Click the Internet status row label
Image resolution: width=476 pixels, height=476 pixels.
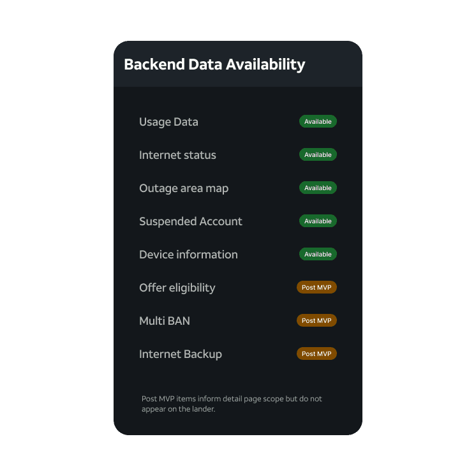[177, 155]
